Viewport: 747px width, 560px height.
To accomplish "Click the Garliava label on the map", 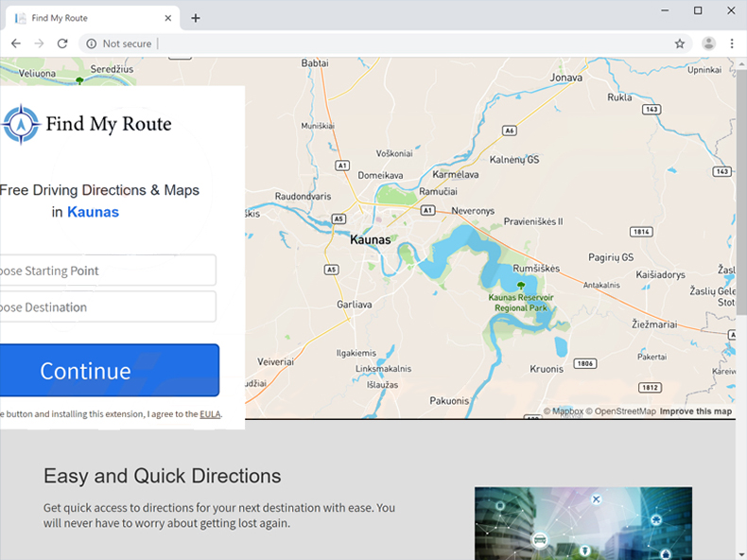I will coord(355,304).
